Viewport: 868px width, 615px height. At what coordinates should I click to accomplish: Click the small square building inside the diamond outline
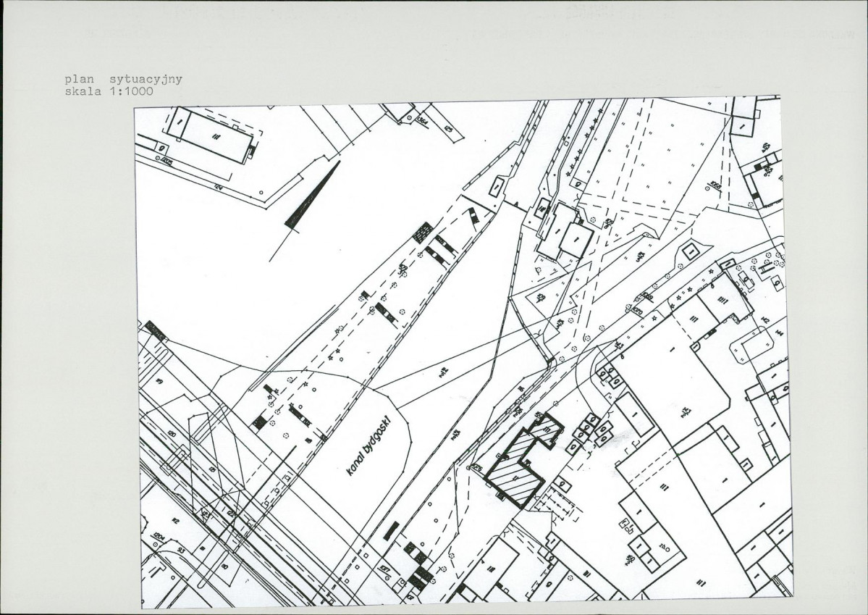tap(690, 251)
